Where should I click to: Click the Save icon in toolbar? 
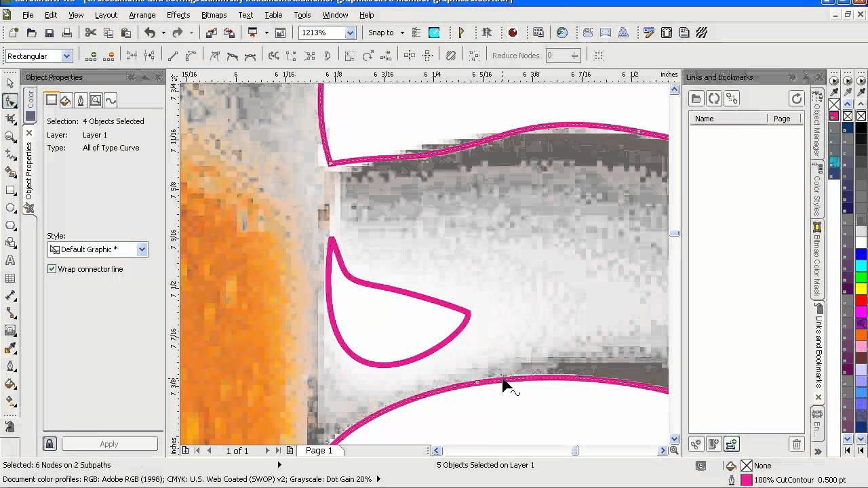click(49, 33)
